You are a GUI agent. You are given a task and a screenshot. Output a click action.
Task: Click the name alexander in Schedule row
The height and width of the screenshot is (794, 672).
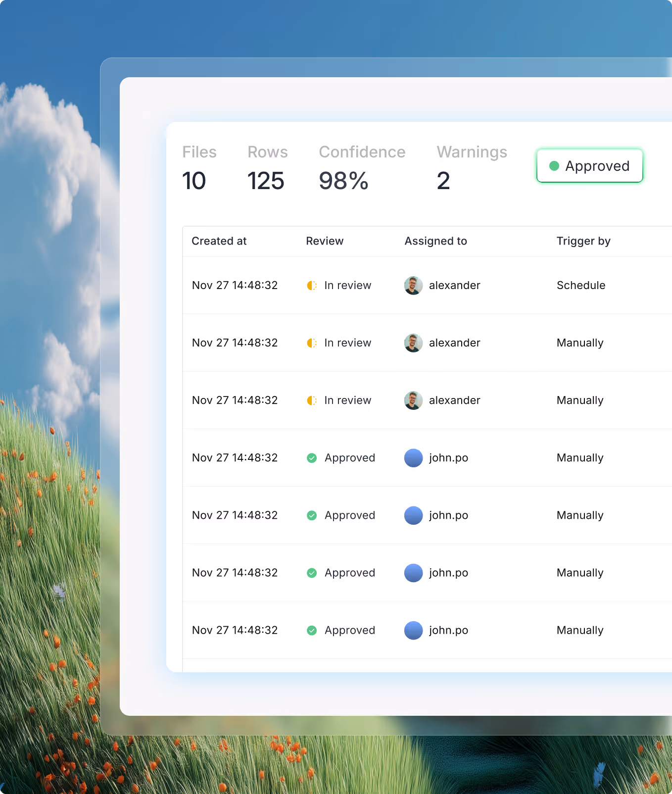point(455,285)
